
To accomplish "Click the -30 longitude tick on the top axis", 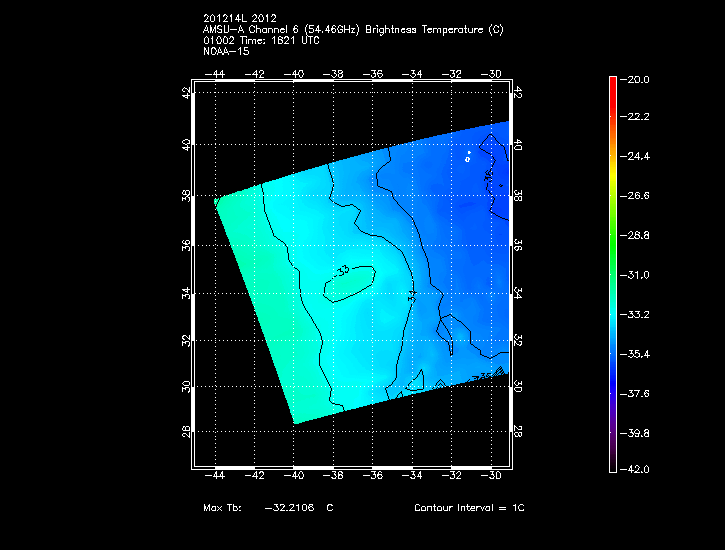I will (x=490, y=74).
